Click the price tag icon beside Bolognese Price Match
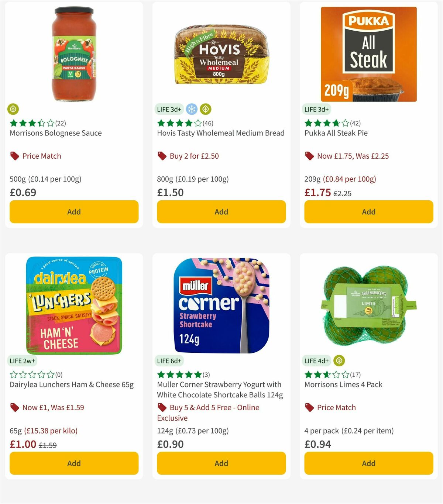443x504 pixels. [14, 156]
